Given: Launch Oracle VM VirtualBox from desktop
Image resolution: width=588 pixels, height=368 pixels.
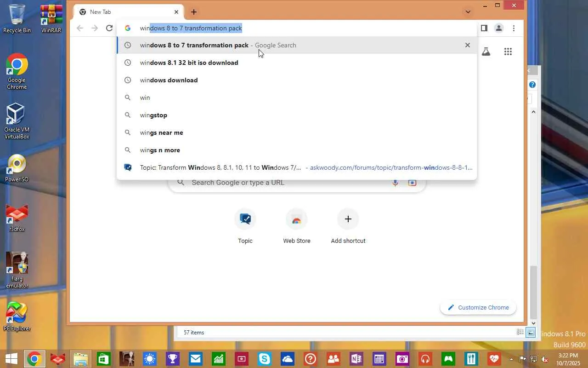Looking at the screenshot, I should (x=17, y=121).
